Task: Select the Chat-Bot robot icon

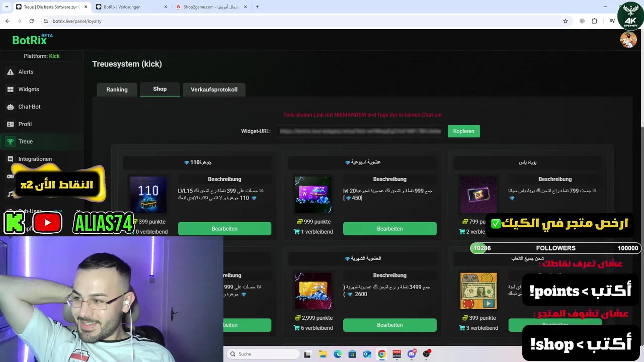Action: tap(10, 107)
